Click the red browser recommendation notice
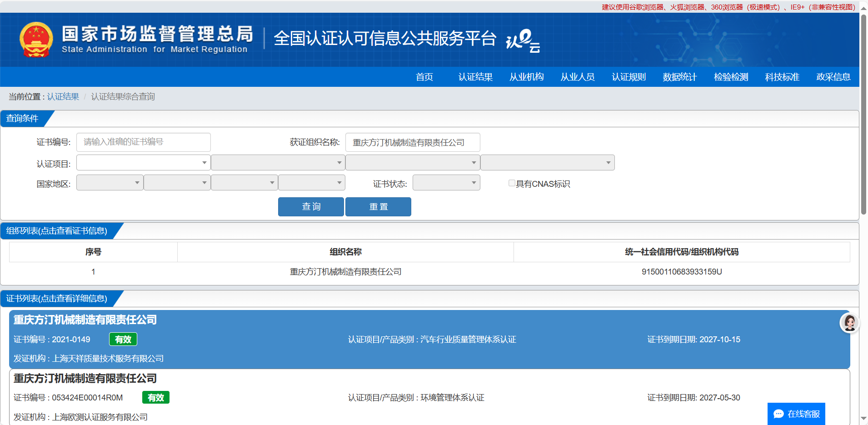 point(728,7)
